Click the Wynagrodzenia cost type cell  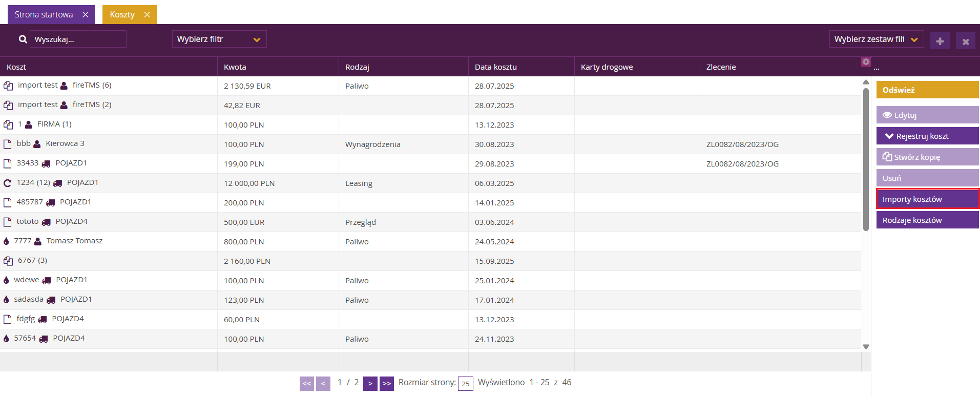coord(373,144)
